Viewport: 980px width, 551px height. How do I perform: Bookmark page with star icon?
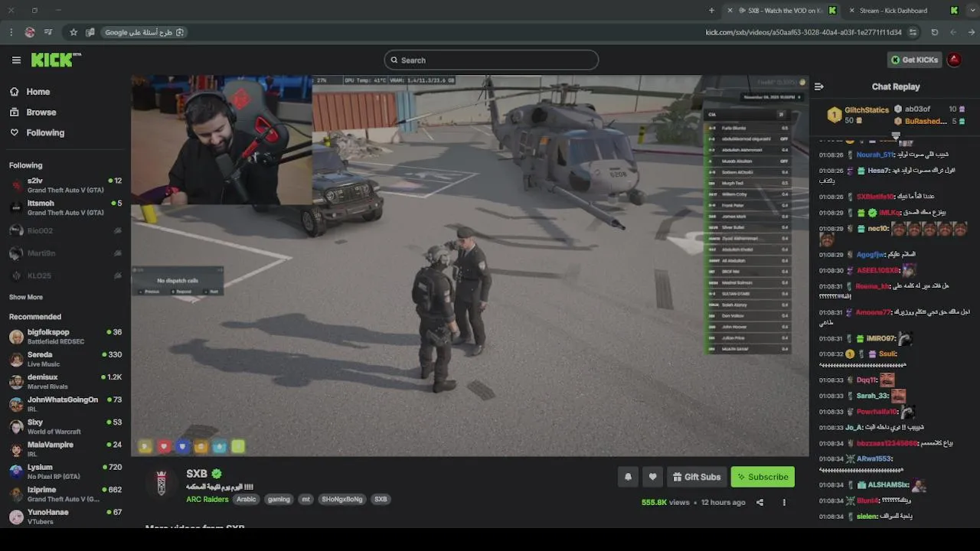(x=73, y=32)
